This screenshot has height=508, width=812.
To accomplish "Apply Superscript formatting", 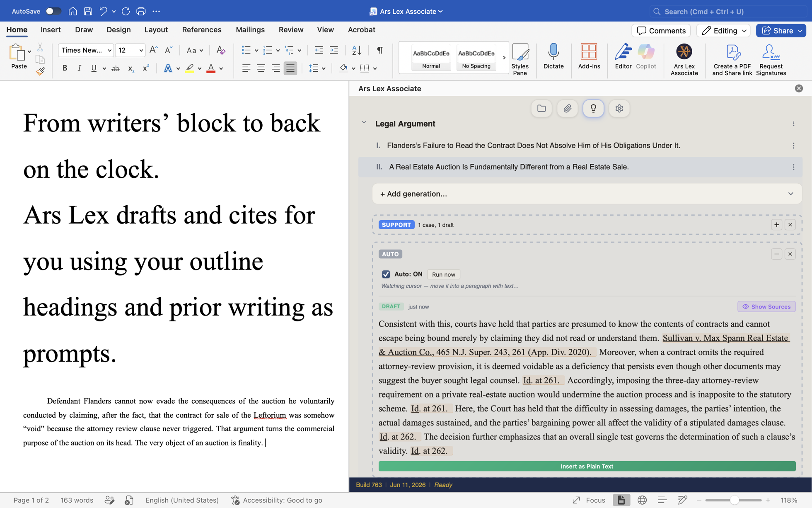I will (x=146, y=68).
